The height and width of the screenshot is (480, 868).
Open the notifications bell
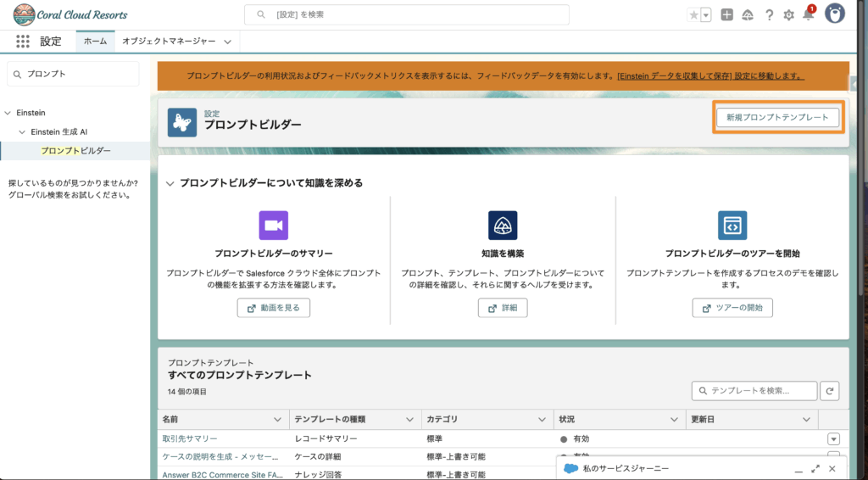[x=809, y=15]
